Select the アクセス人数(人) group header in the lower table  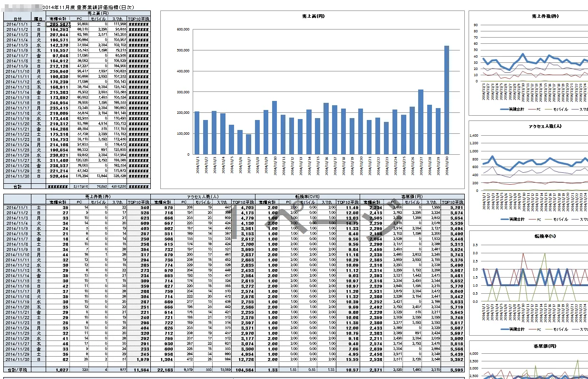pyautogui.click(x=203, y=196)
